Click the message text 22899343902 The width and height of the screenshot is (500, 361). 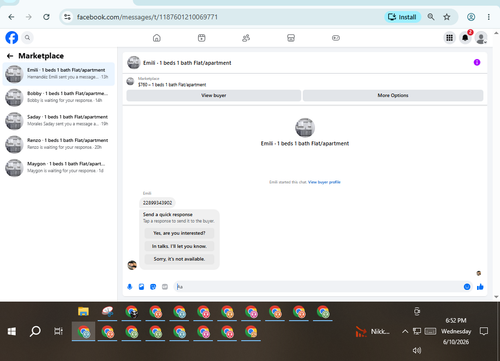157,203
